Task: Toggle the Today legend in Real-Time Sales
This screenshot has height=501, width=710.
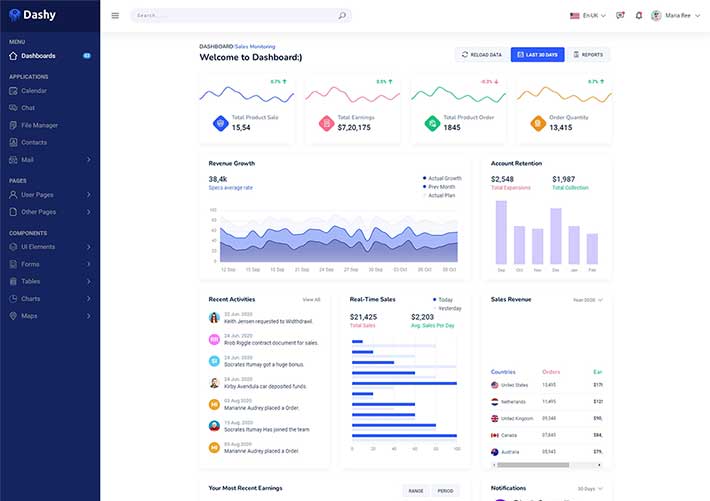Action: [x=444, y=299]
